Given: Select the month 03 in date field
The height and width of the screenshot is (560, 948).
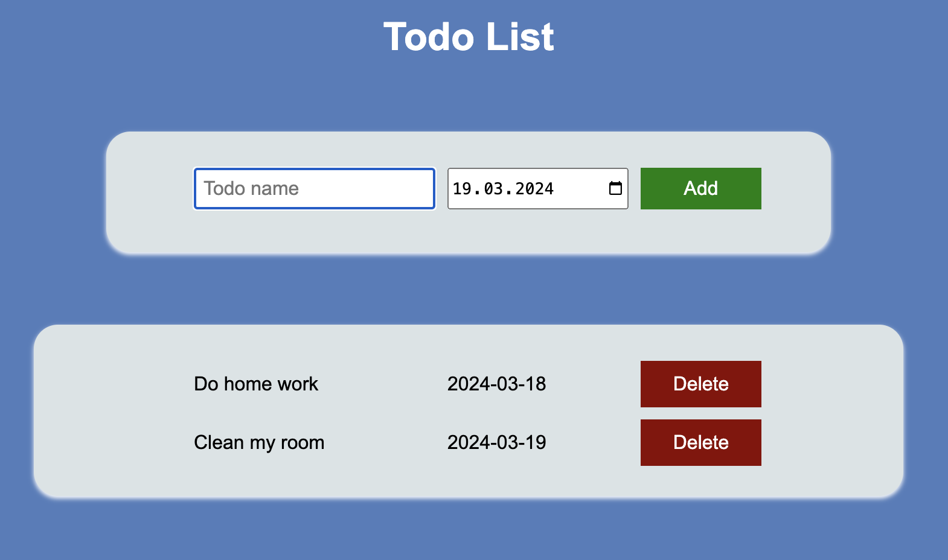Looking at the screenshot, I should (493, 189).
